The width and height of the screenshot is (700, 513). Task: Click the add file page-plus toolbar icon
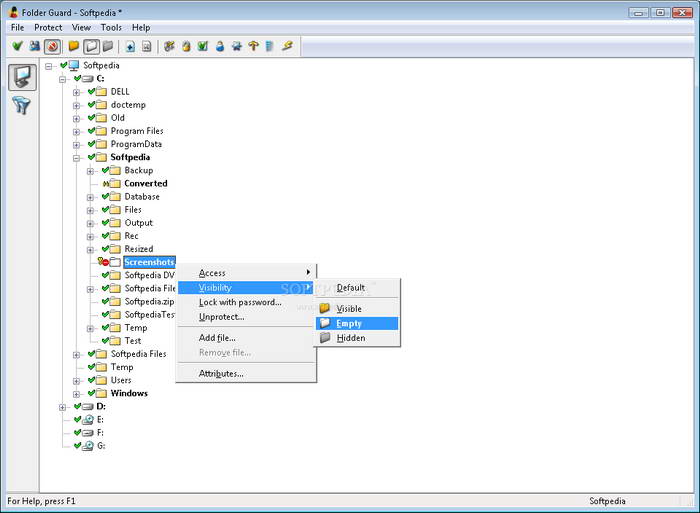130,46
